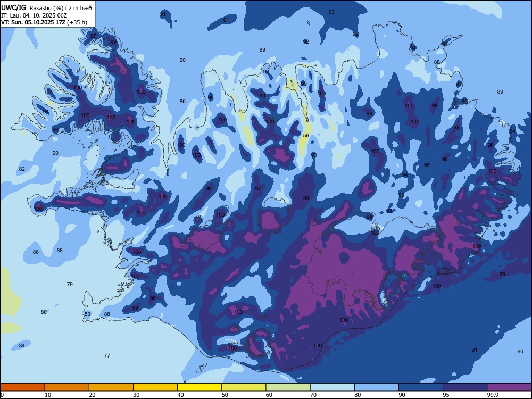
Task: Select the 77 humidity value over the sea
Action: [107, 355]
